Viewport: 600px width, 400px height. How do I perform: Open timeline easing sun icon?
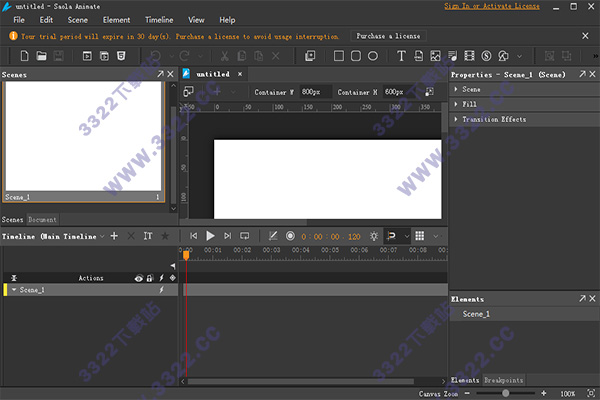pos(374,236)
